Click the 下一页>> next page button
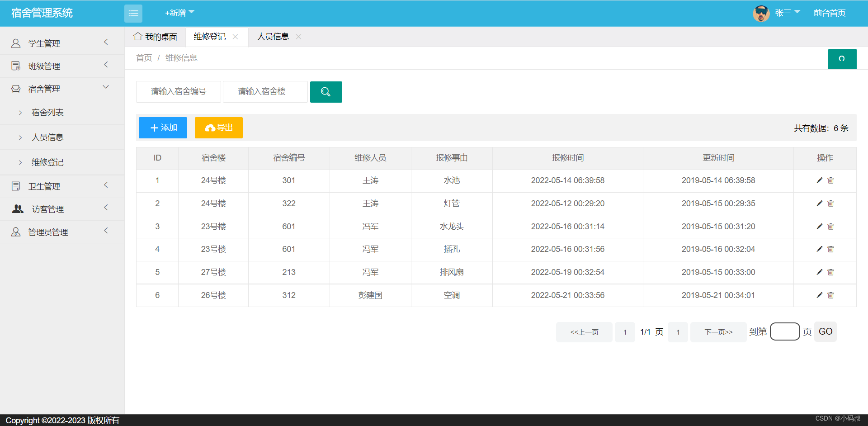Screen dimensions: 868x426 pyautogui.click(x=718, y=332)
